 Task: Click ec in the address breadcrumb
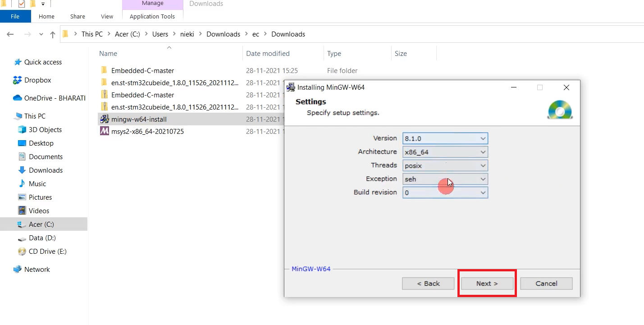click(256, 34)
